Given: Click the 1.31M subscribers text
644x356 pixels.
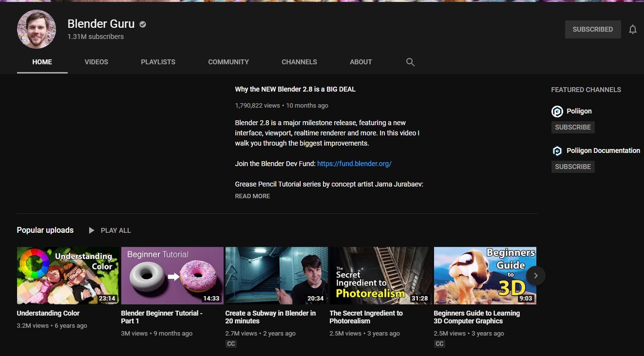Looking at the screenshot, I should 95,37.
